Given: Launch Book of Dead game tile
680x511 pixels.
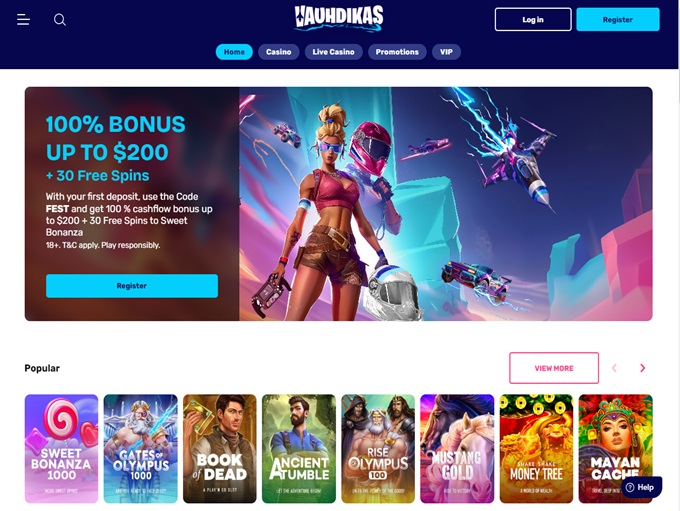Looking at the screenshot, I should click(x=220, y=449).
